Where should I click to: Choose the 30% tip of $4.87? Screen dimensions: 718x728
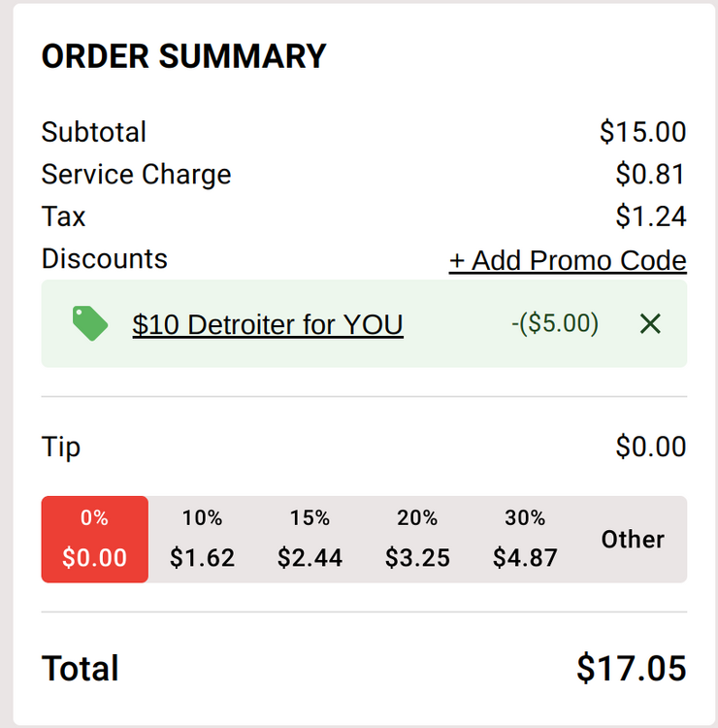click(525, 539)
